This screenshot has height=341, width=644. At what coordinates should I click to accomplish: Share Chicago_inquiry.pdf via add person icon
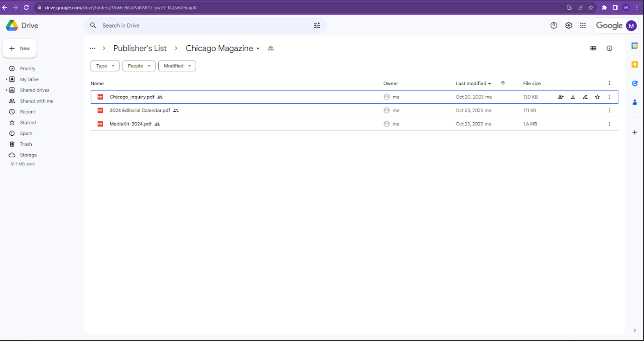(x=561, y=97)
